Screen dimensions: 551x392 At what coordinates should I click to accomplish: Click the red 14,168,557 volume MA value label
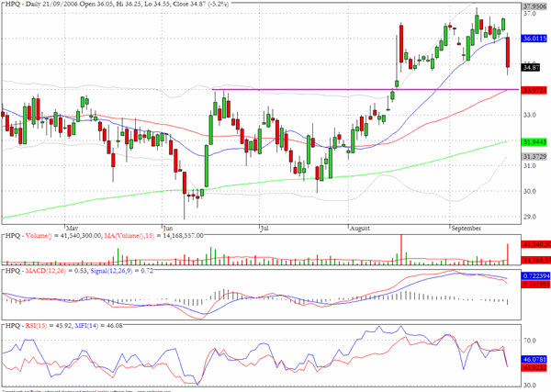pyautogui.click(x=536, y=261)
